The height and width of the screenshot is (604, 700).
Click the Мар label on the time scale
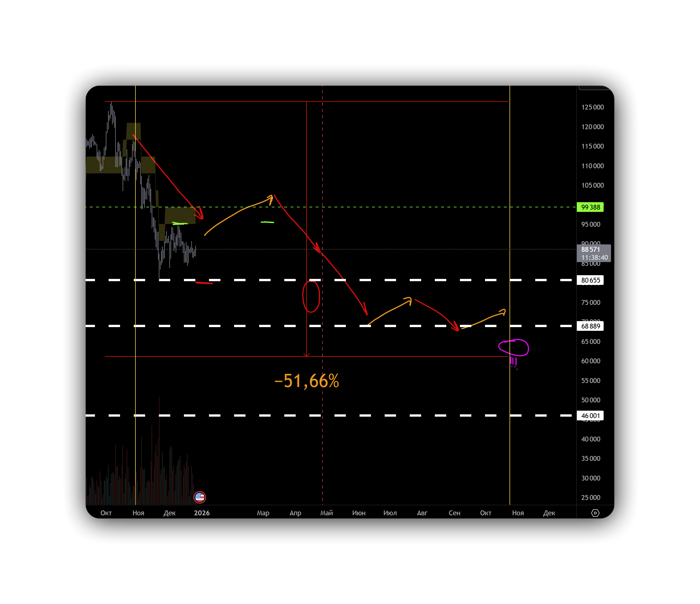263,513
